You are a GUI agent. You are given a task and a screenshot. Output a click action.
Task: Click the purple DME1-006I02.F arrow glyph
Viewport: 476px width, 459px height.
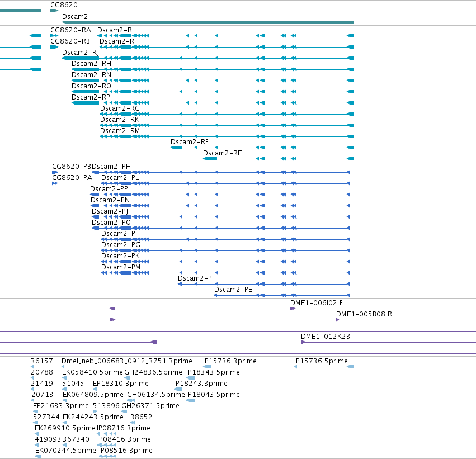[293, 309]
